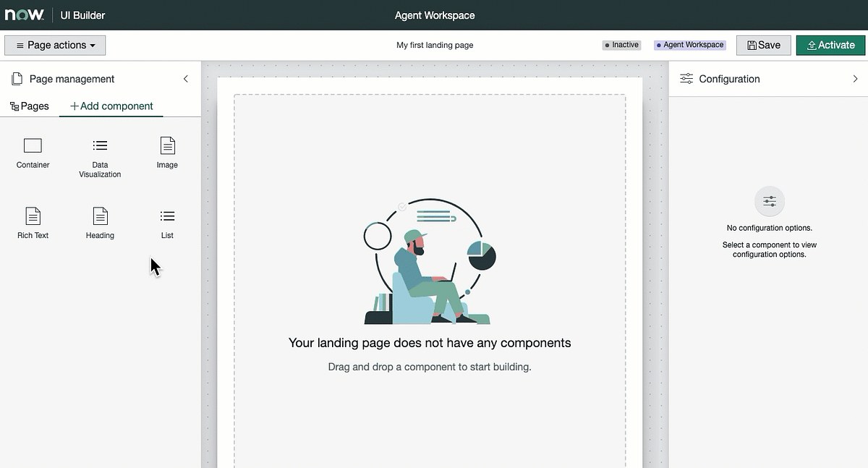This screenshot has width=868, height=468.
Task: Switch to the Pages tab
Action: click(x=30, y=106)
